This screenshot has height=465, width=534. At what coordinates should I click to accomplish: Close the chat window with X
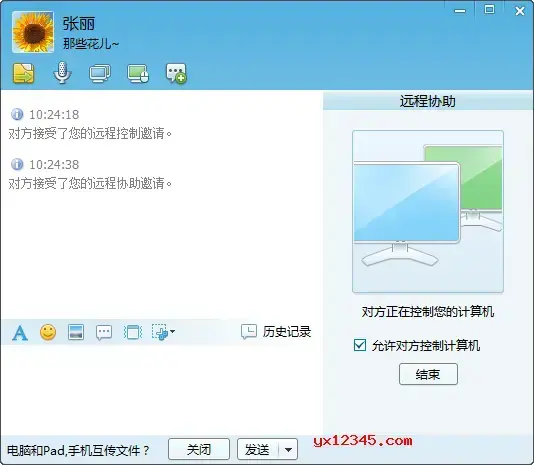point(520,11)
